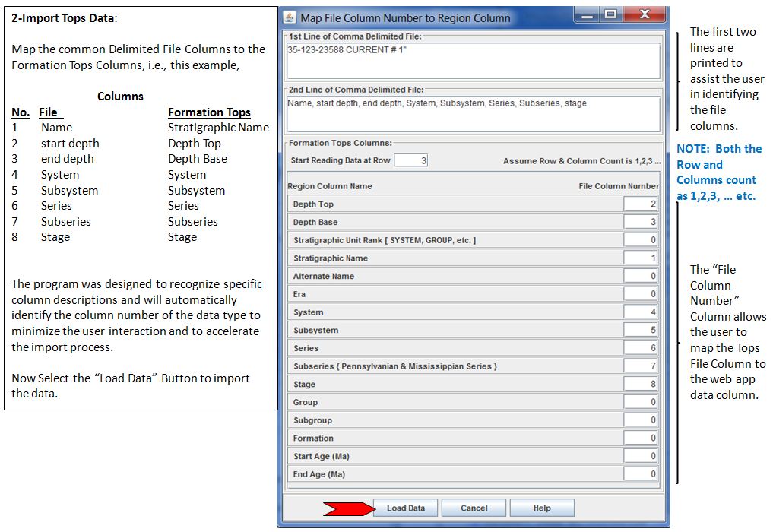Click the Java icon in title bar
773x532 pixels.
click(290, 17)
